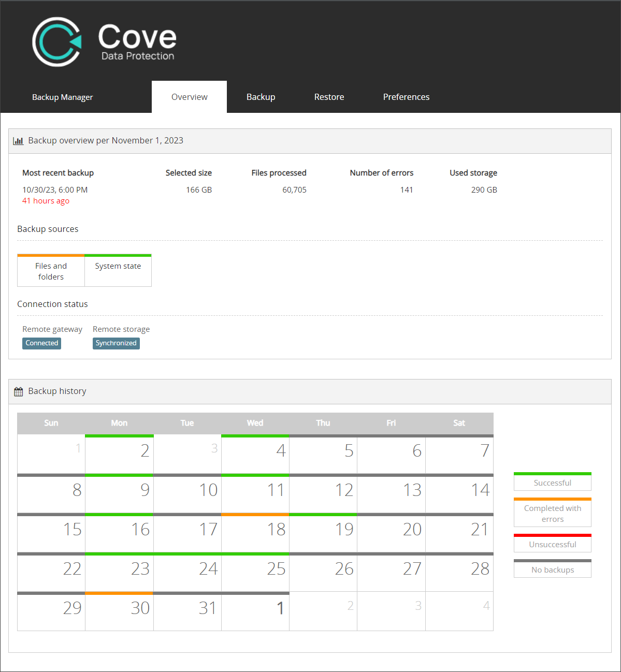Image resolution: width=621 pixels, height=672 pixels.
Task: Click the red Unsuccessful legend item
Action: pos(552,544)
